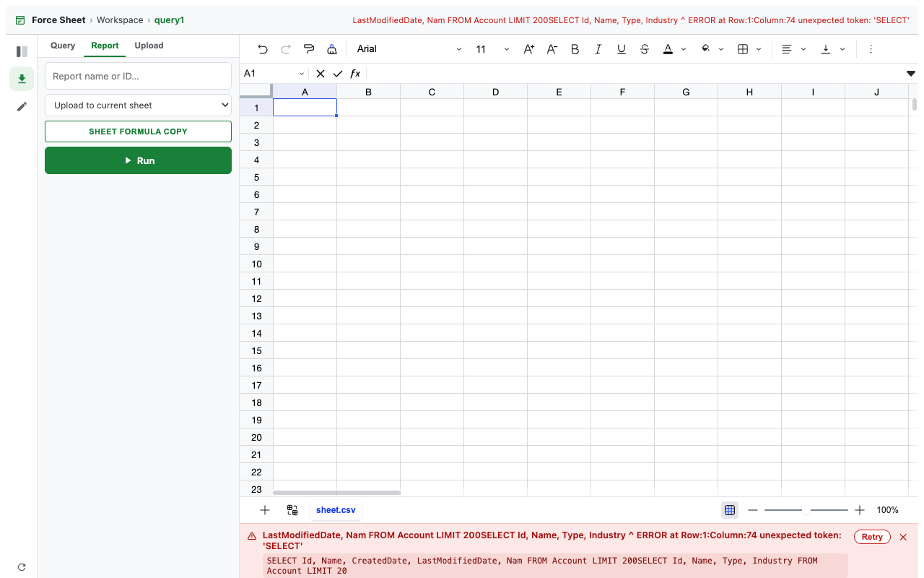Select cell A1
Screen dimensions: 924x578
pos(305,108)
